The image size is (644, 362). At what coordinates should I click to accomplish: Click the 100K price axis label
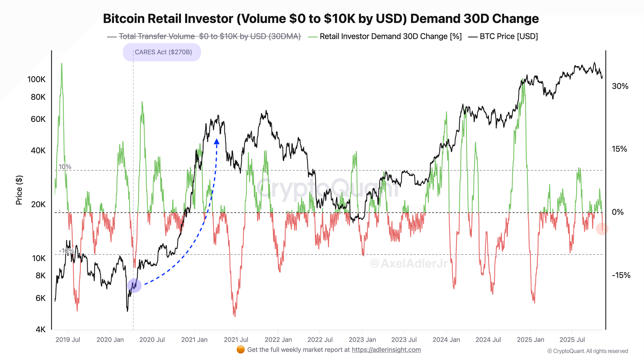[36, 79]
